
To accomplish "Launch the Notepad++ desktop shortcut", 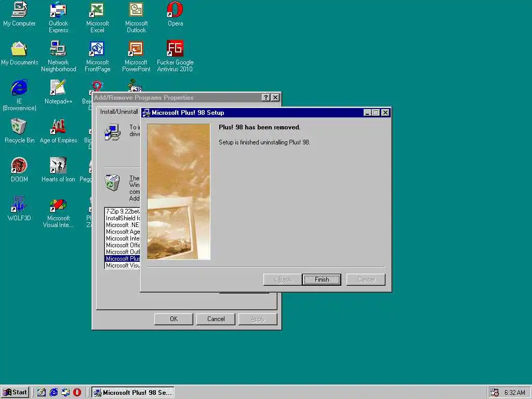I will pos(58,91).
